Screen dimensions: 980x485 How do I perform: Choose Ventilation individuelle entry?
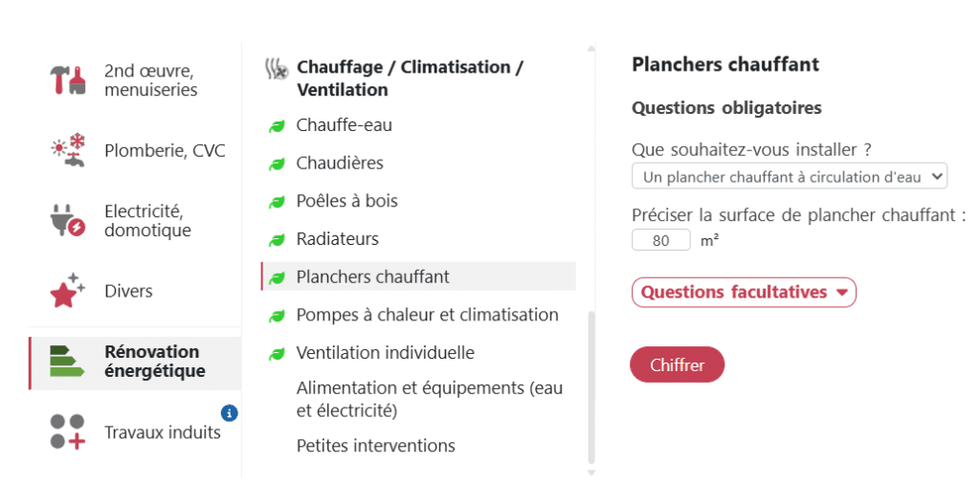point(385,353)
